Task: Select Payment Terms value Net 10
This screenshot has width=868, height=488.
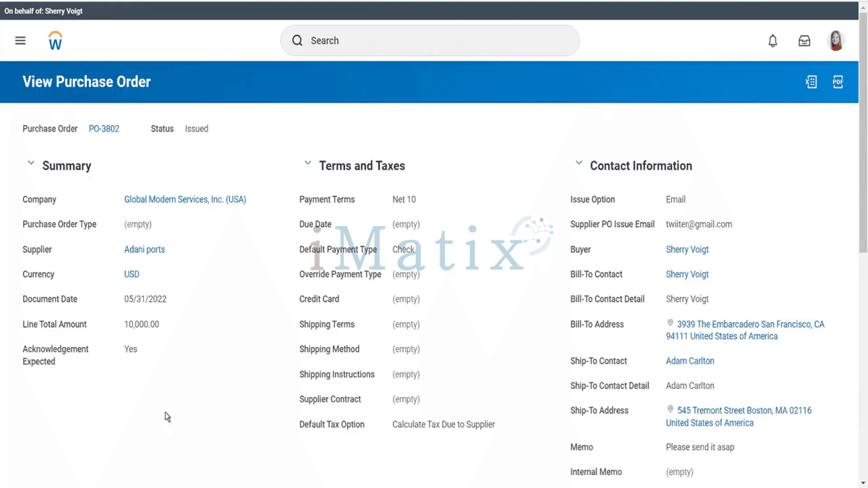Action: pyautogui.click(x=404, y=200)
